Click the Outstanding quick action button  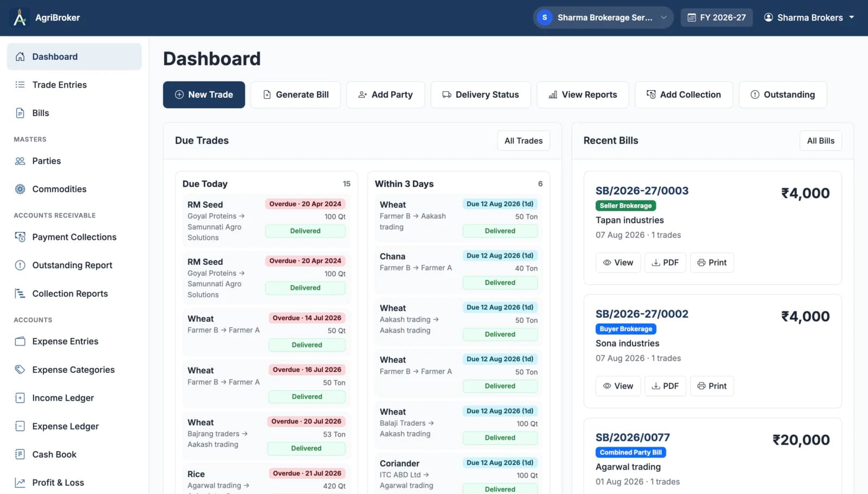[783, 94]
